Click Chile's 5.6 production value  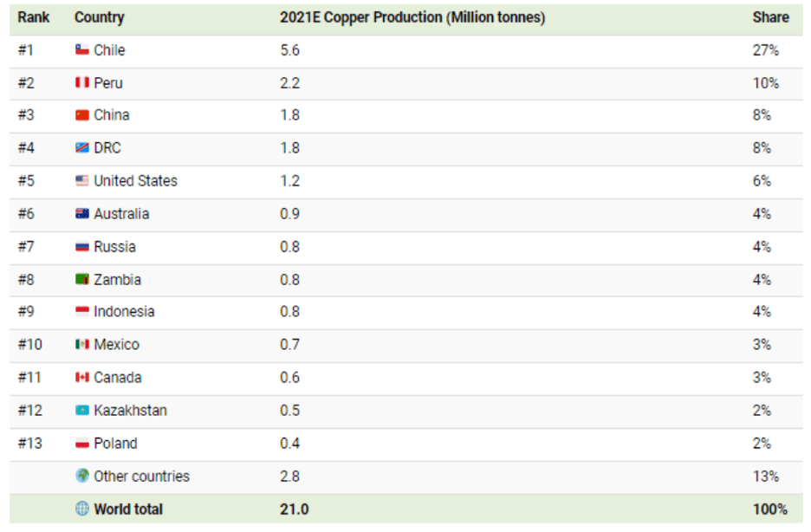(x=289, y=50)
